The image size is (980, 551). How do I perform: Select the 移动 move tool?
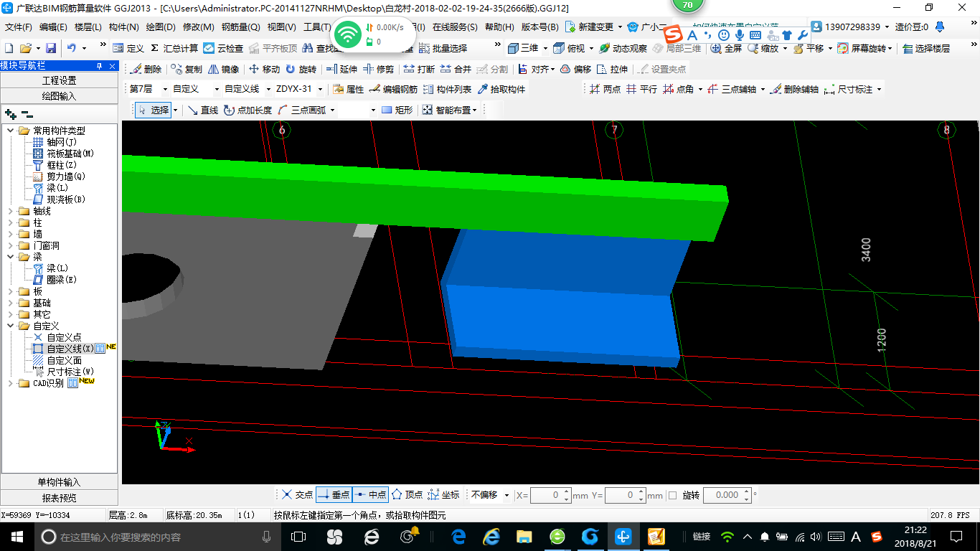click(x=264, y=69)
